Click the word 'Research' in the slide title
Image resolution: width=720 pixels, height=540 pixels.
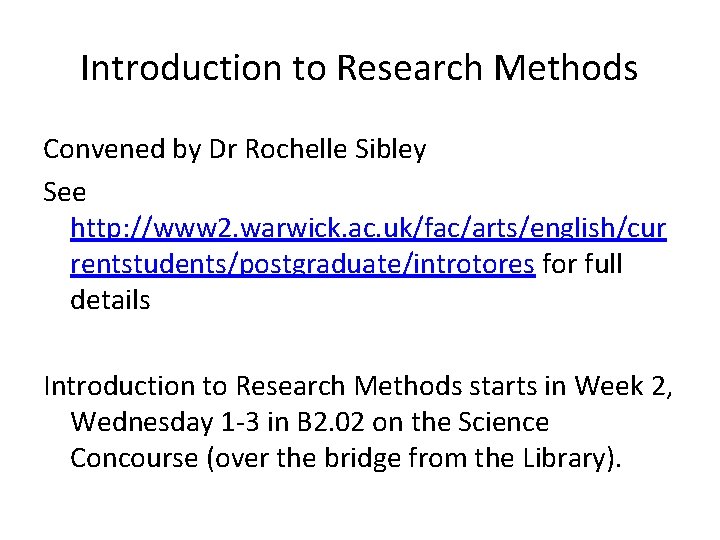click(x=410, y=68)
